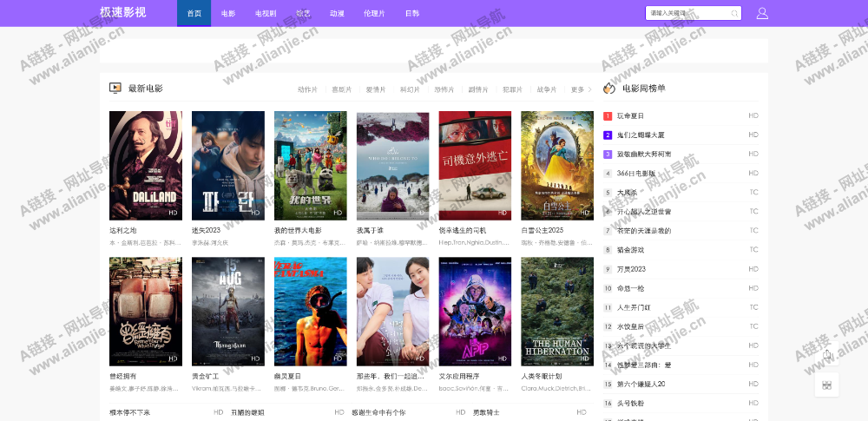
Task: Click the user account icon in header
Action: click(762, 13)
